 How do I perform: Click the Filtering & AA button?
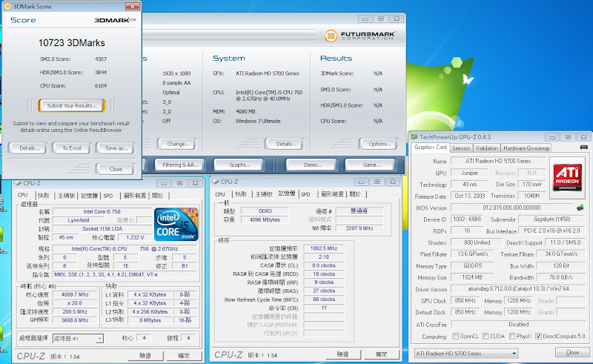pyautogui.click(x=180, y=165)
